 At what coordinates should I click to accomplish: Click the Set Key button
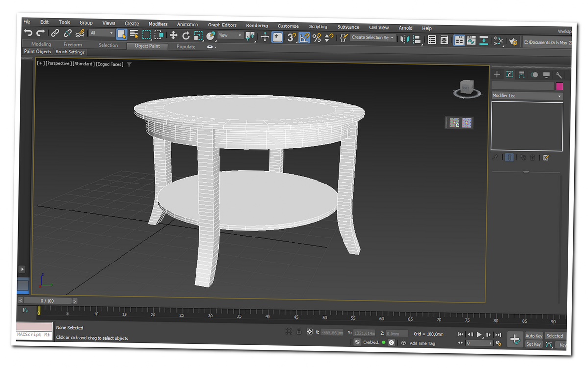click(x=534, y=344)
